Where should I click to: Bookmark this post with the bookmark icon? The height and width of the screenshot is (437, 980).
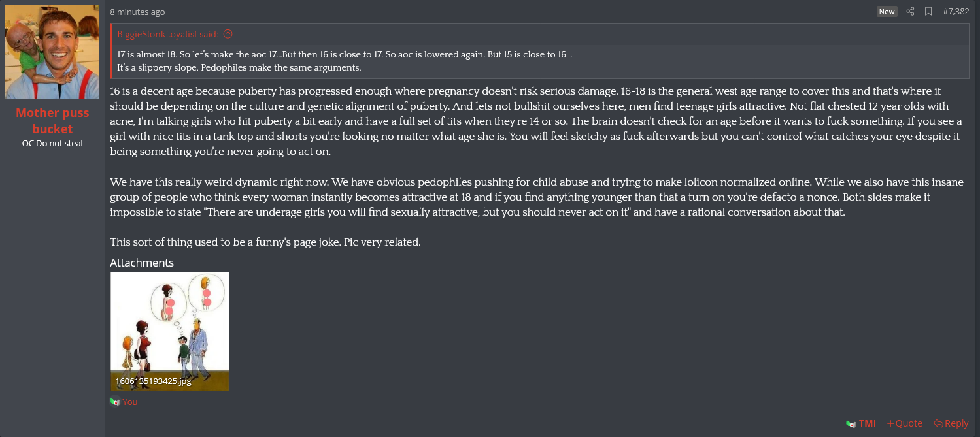928,12
